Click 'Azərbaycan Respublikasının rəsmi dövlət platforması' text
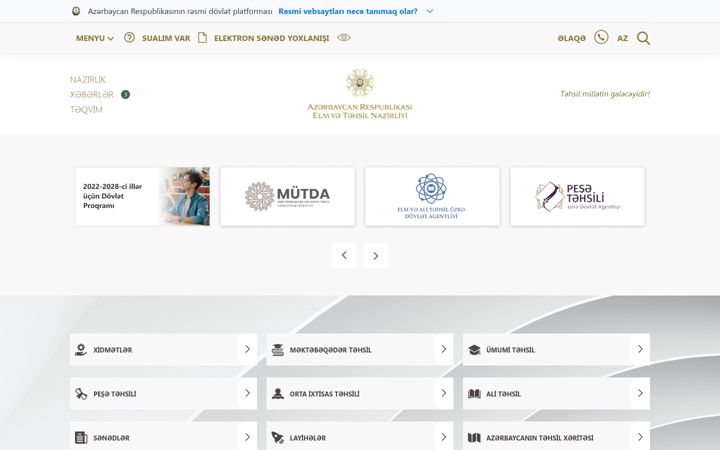 point(180,11)
